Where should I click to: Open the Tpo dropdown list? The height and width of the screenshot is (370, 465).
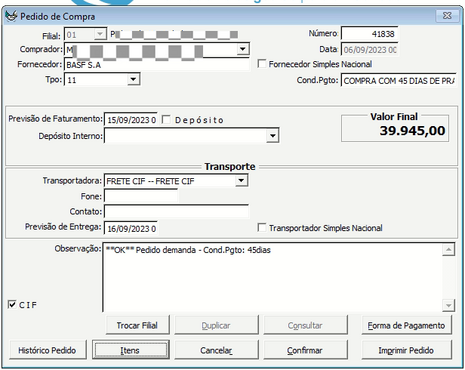click(x=133, y=79)
